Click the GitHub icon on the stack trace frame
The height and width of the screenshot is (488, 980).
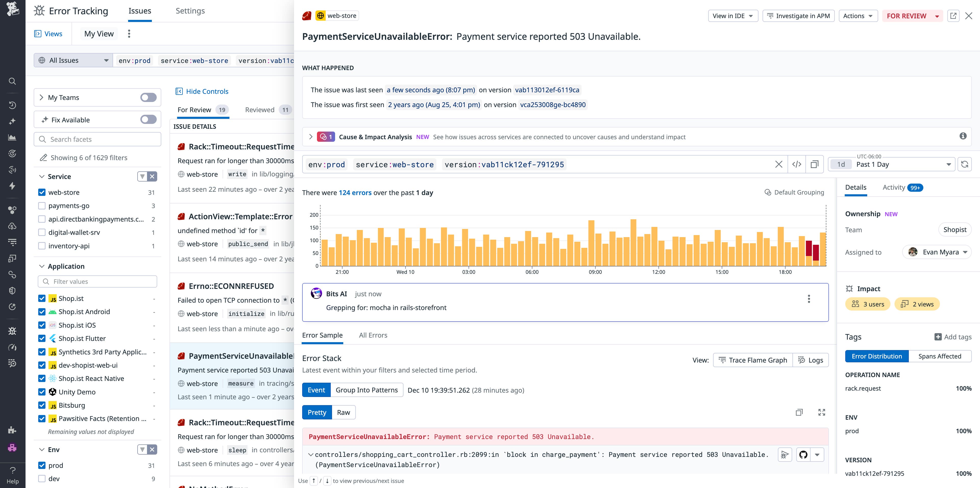pos(804,454)
